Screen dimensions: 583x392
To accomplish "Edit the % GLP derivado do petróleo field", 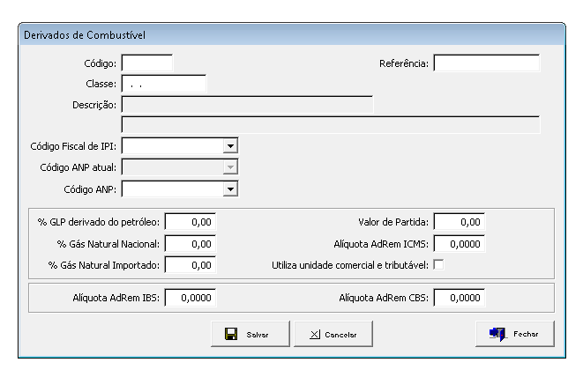I will (191, 222).
